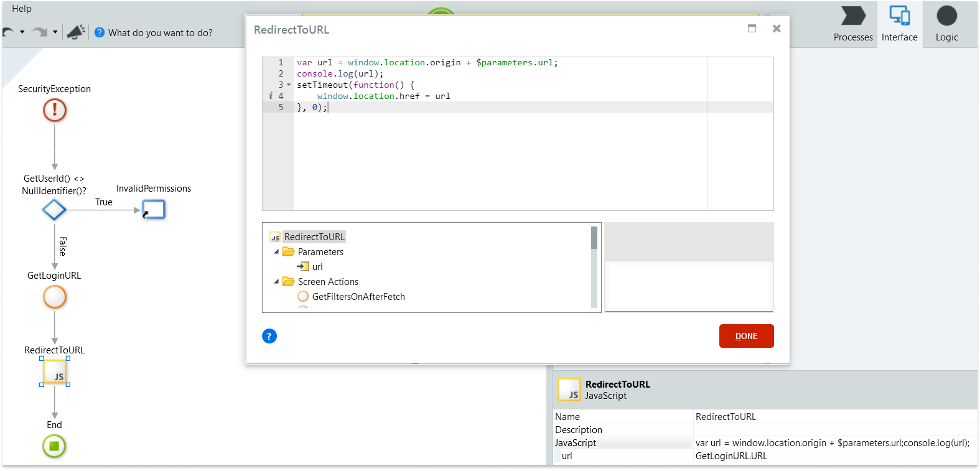This screenshot has width=980, height=471.
Task: Click the Screen Actions folder icon
Action: (x=288, y=281)
